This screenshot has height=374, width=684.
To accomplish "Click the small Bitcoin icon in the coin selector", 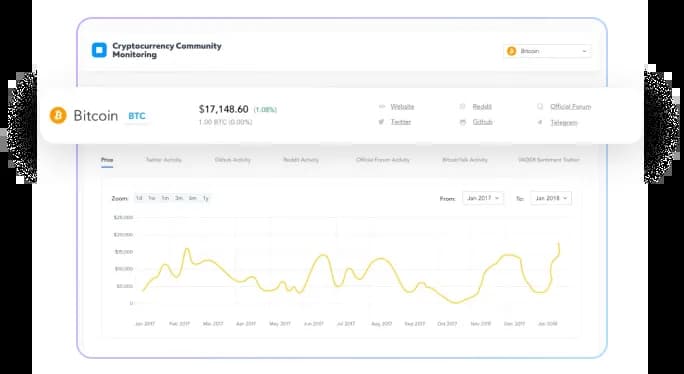I will pos(511,51).
